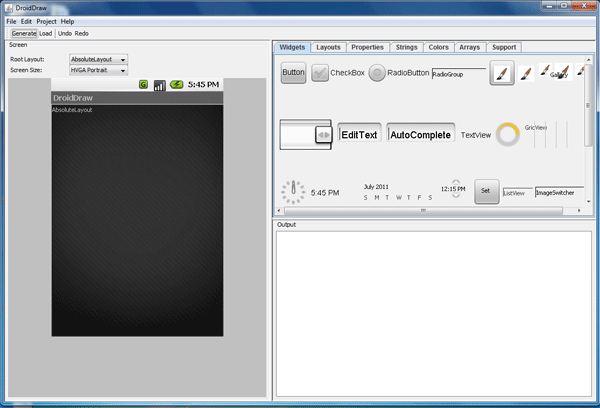
Task: Click the palette scroll-down arrow
Action: (588, 201)
